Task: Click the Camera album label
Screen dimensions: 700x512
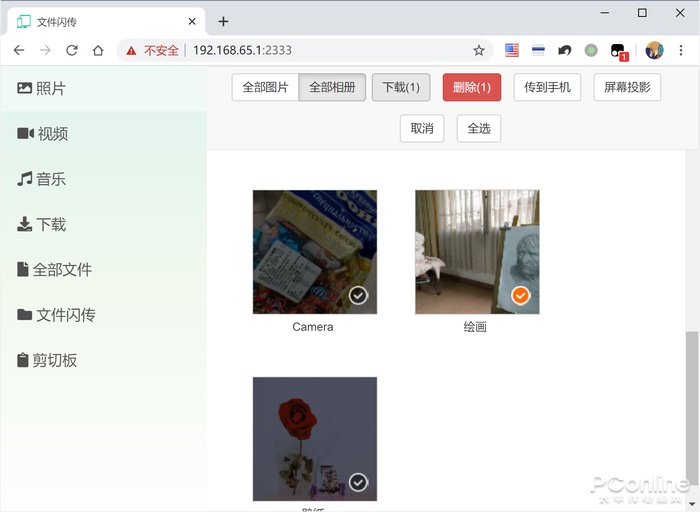Action: click(x=313, y=327)
